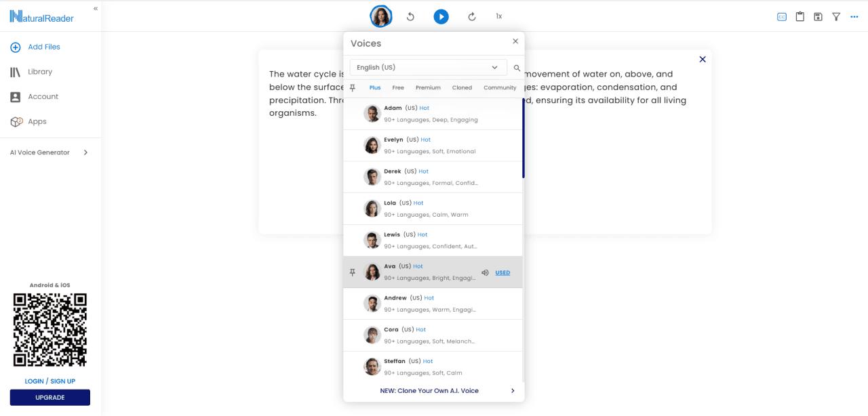Open the Library section
The image size is (868, 416).
tap(31, 72)
